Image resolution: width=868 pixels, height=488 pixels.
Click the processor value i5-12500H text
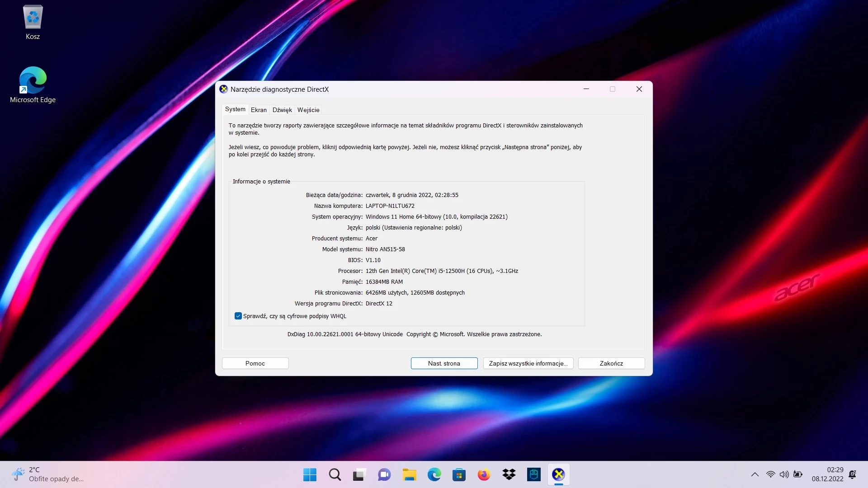tap(442, 271)
